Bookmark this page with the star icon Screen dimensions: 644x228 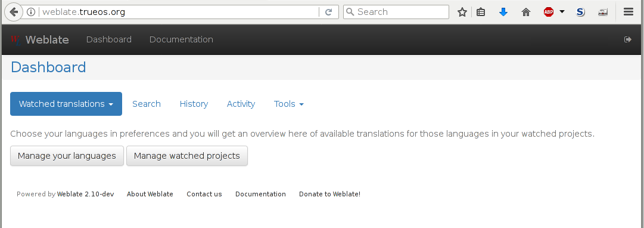(x=462, y=12)
